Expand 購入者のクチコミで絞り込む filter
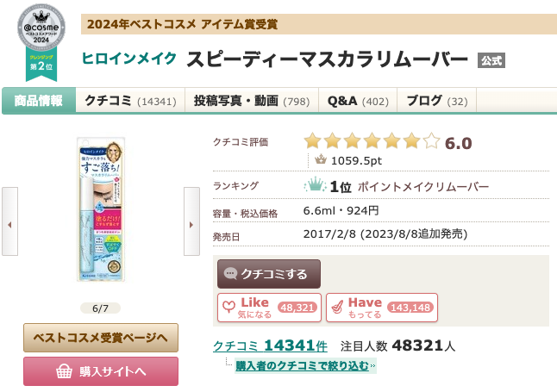The width and height of the screenshot is (557, 392). click(x=295, y=366)
